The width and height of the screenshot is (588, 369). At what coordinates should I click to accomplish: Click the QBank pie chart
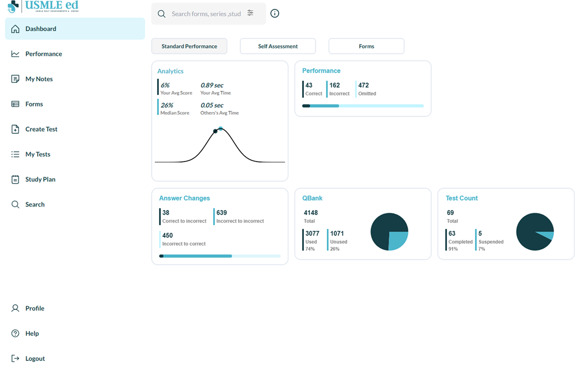pos(389,231)
